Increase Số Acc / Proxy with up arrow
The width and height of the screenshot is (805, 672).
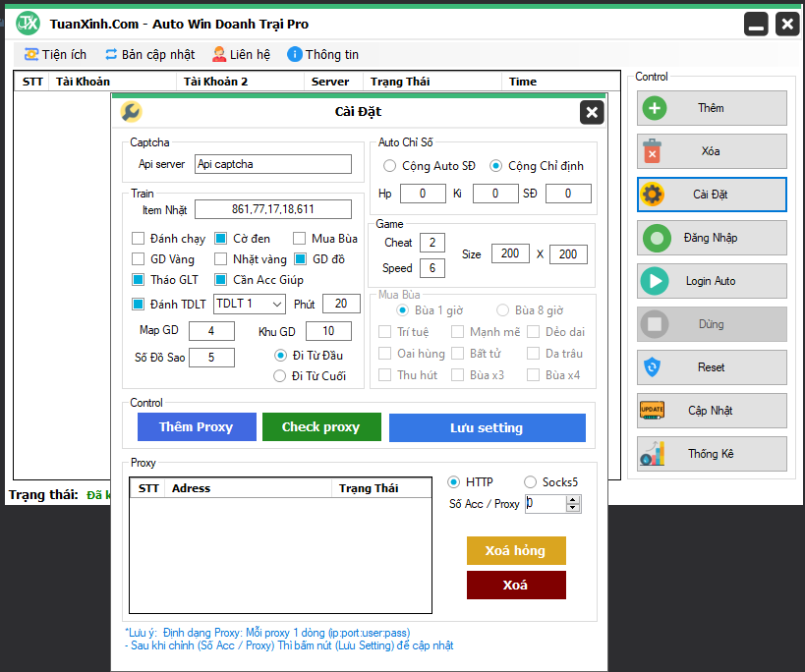573,499
